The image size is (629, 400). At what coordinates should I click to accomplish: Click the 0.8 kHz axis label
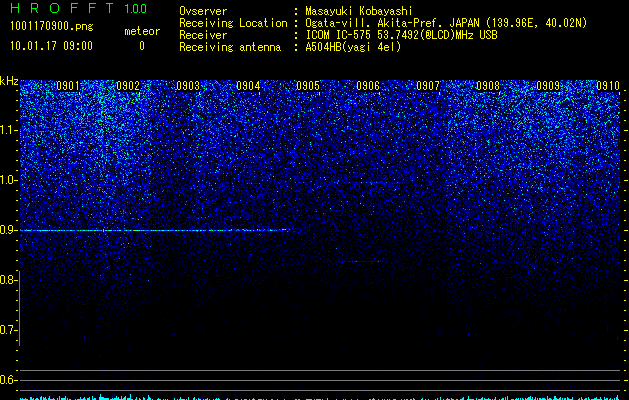pyautogui.click(x=9, y=280)
